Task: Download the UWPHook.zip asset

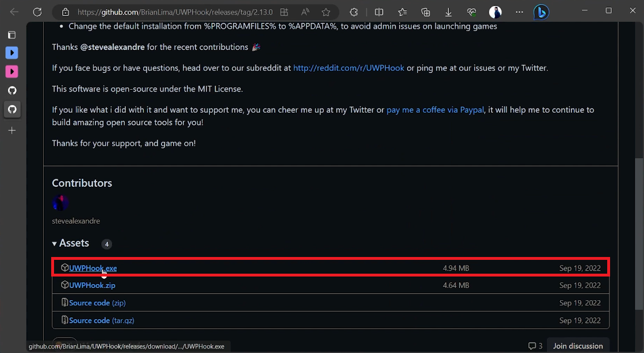Action: click(x=92, y=285)
